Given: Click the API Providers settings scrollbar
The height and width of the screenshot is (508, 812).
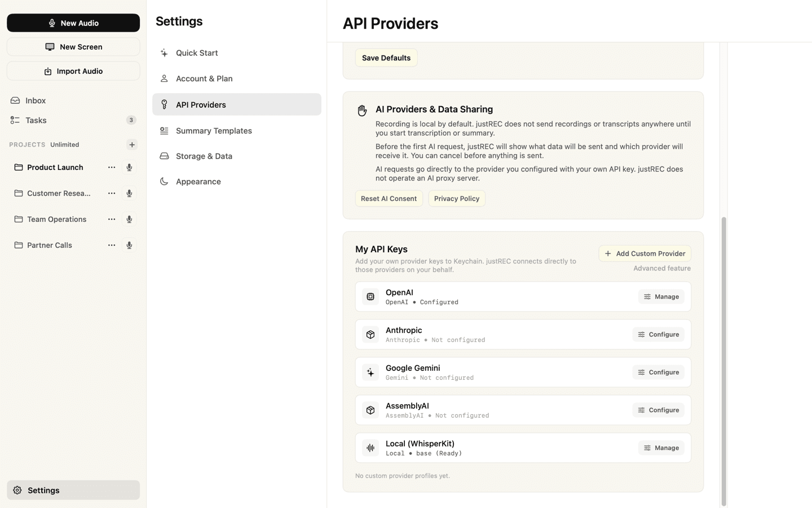Looking at the screenshot, I should tap(724, 361).
